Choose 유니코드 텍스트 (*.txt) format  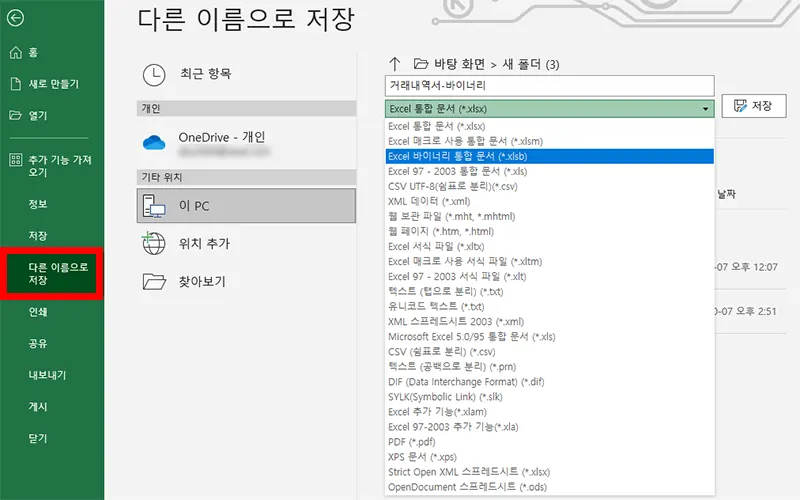click(x=549, y=307)
